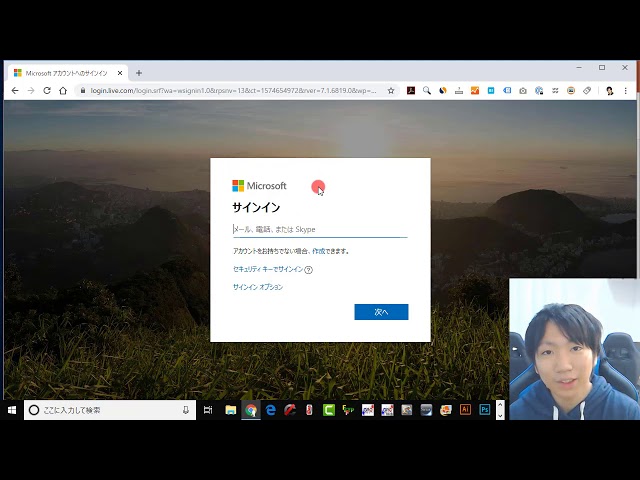Click the site lock icon
Viewport: 640px width, 480px height.
click(83, 91)
